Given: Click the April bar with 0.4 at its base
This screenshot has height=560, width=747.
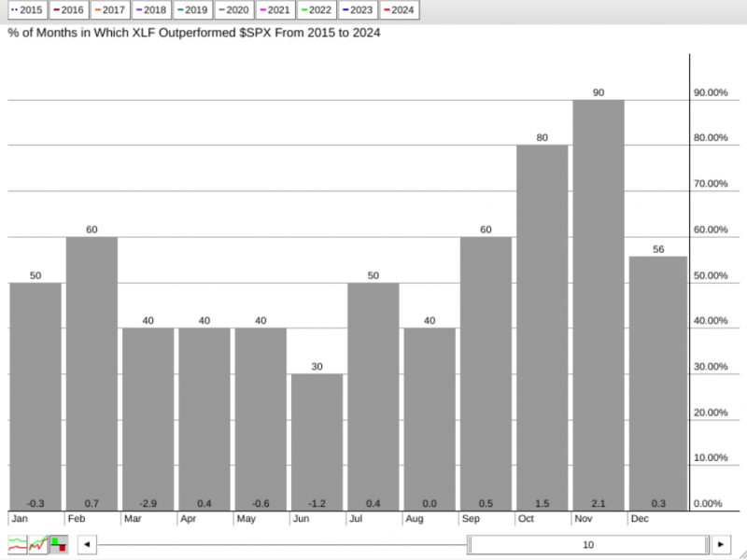Looking at the screenshot, I should tap(204, 419).
